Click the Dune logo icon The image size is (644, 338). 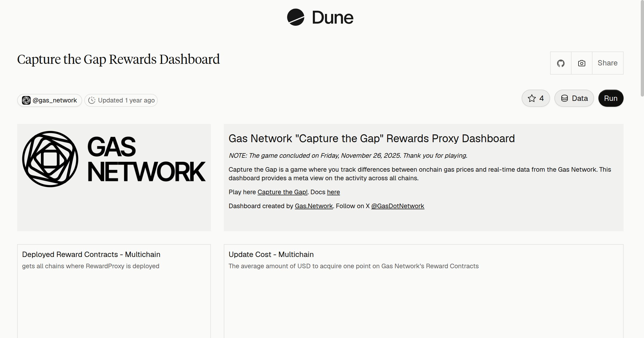[x=295, y=17]
